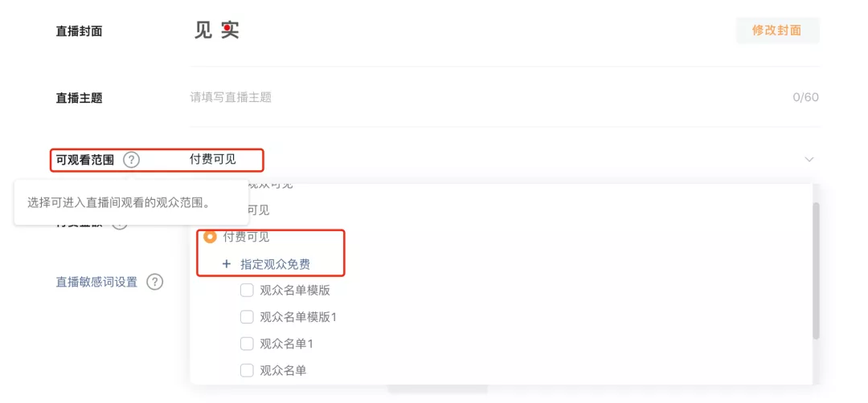Click the 修改封面 button
This screenshot has height=403, width=868.
pyautogui.click(x=776, y=31)
